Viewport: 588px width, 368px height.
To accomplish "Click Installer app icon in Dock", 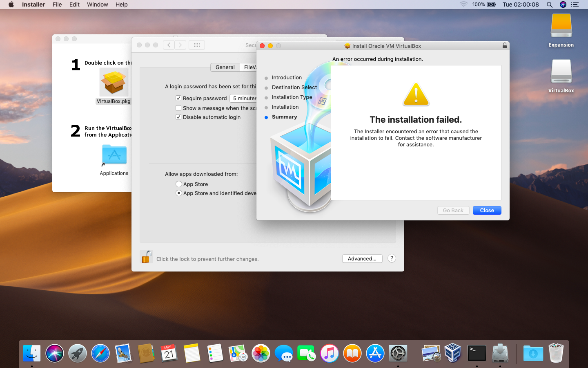I will (500, 353).
